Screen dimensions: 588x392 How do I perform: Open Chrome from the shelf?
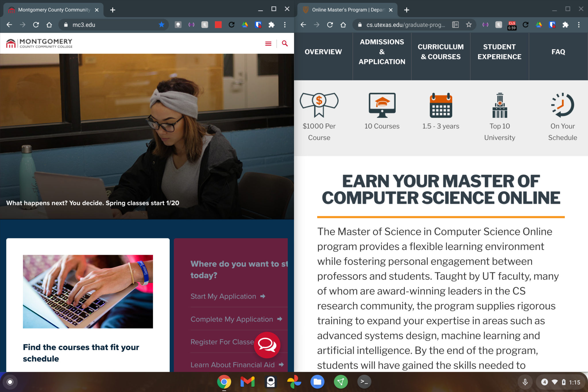coord(224,382)
